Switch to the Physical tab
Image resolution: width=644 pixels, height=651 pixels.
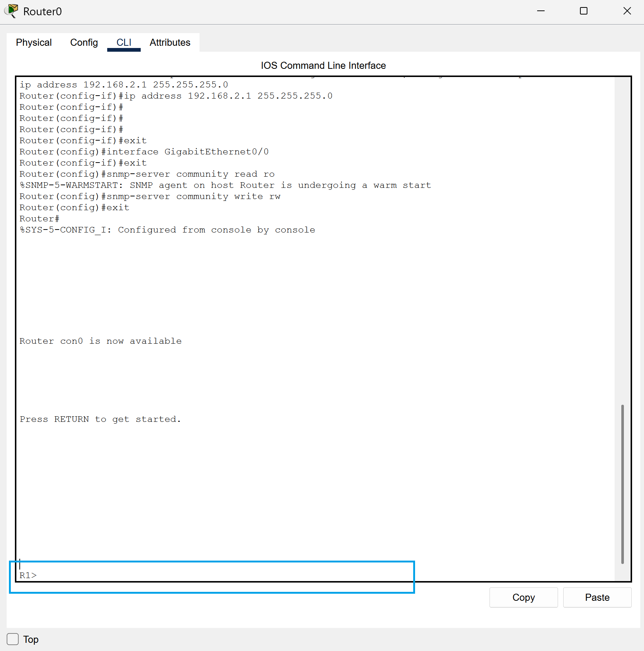tap(34, 42)
